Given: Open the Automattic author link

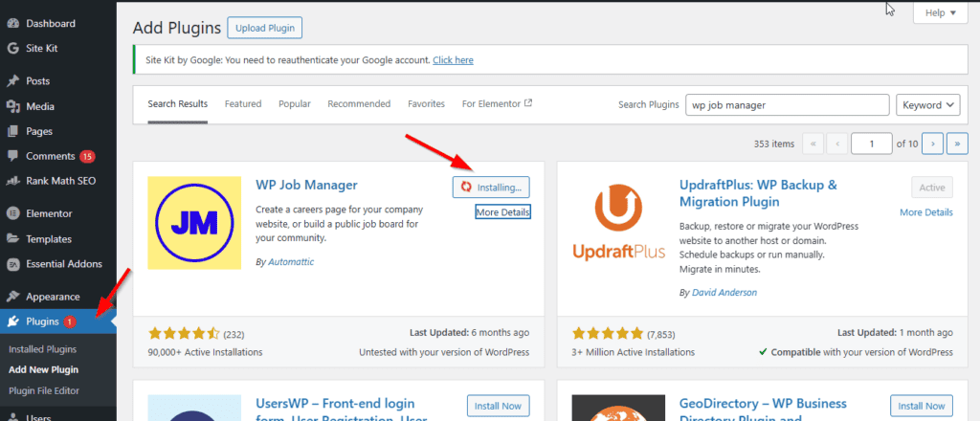Looking at the screenshot, I should (x=291, y=262).
